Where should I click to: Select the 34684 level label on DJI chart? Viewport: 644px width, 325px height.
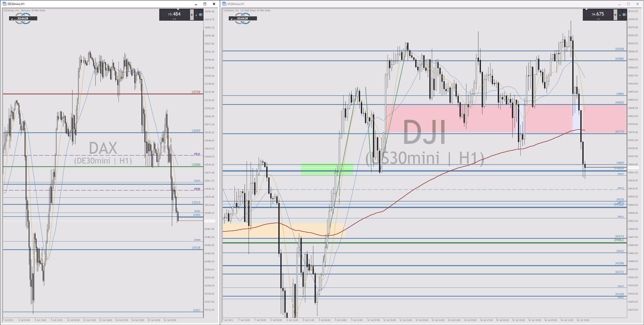[x=620, y=163]
